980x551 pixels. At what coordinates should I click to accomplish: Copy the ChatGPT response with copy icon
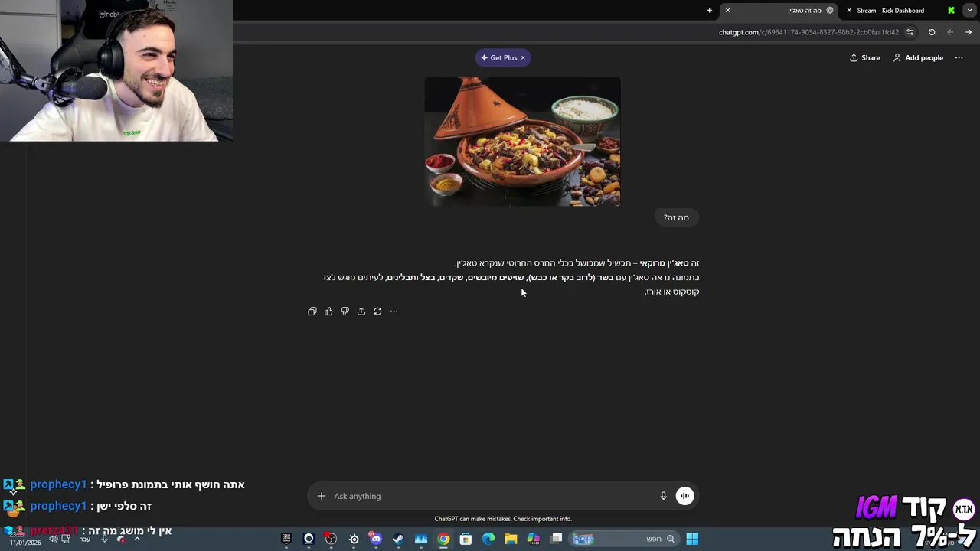(312, 311)
